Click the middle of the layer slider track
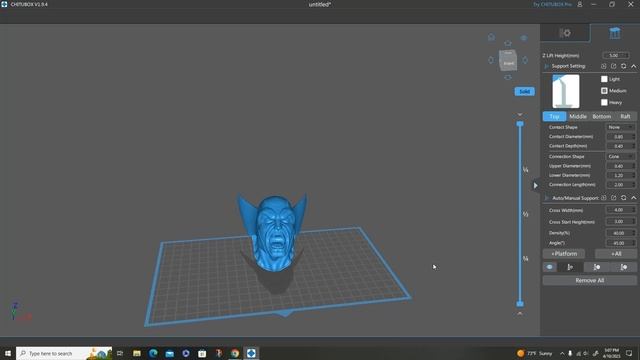Viewport: 640px width, 360px height. click(x=520, y=214)
